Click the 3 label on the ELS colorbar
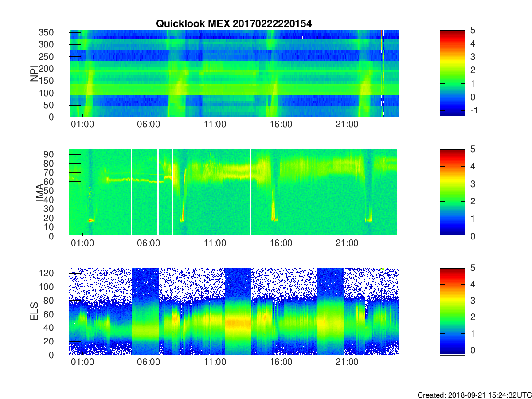This screenshot has width=532, height=399. click(x=473, y=301)
